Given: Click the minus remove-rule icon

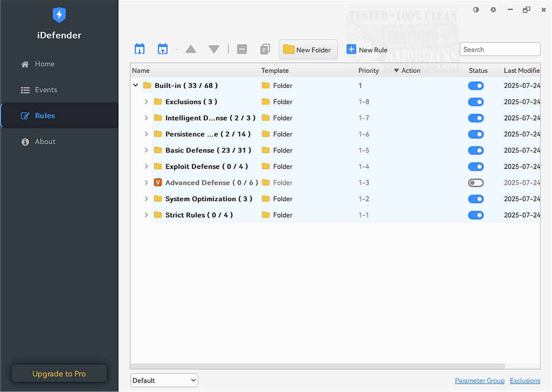Looking at the screenshot, I should (242, 49).
